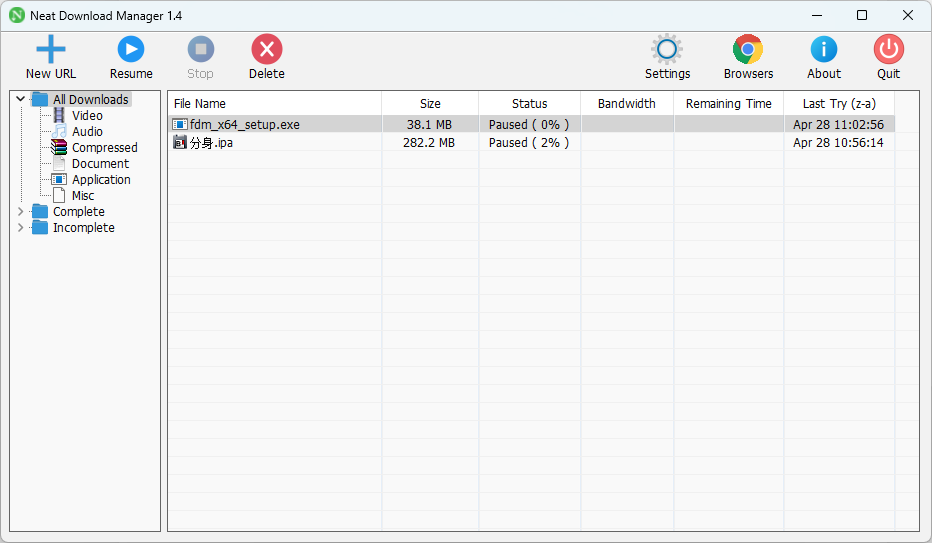Expand the Complete folder node
932x543 pixels.
(x=21, y=212)
